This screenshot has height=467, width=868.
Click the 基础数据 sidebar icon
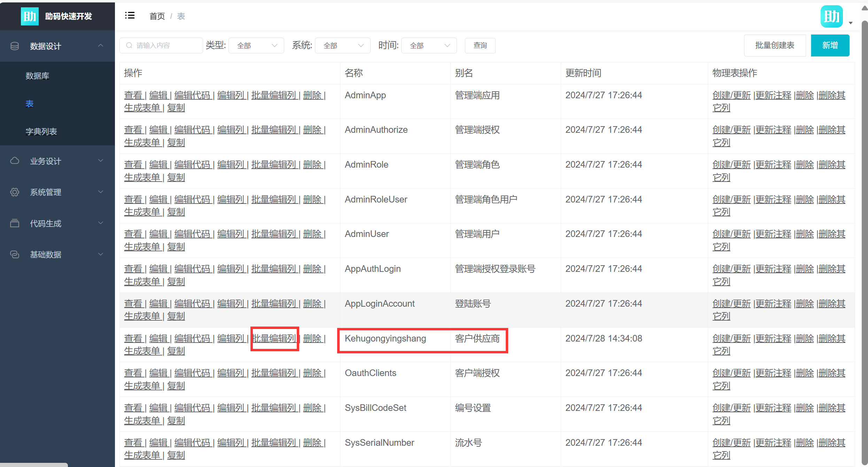[x=15, y=254]
